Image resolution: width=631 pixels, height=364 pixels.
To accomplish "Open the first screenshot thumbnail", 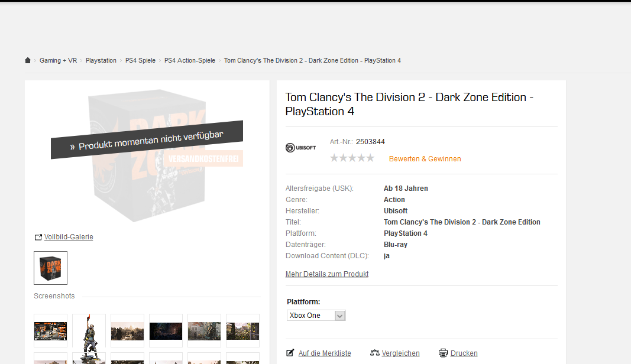I will click(50, 331).
